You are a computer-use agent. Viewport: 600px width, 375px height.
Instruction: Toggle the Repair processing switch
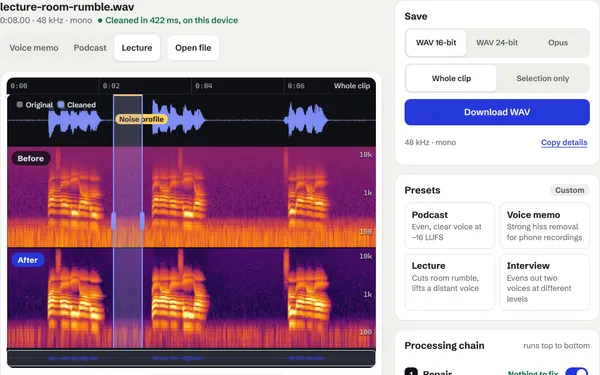coord(576,372)
